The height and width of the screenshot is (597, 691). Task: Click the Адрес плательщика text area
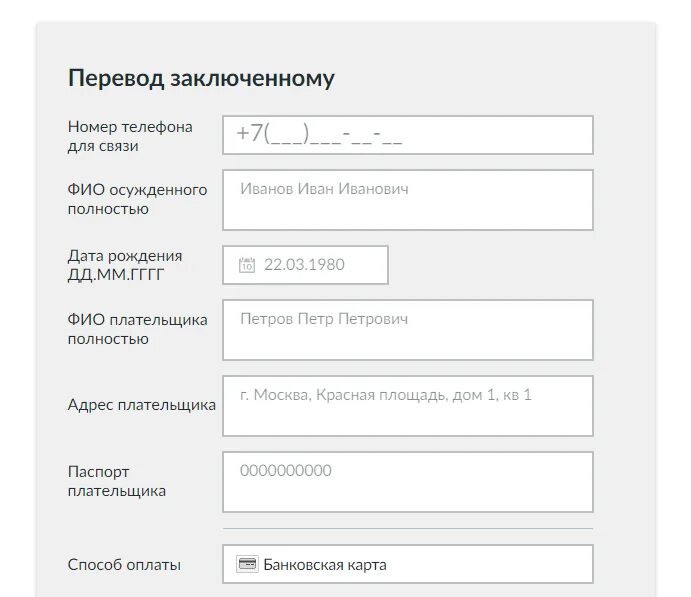(408, 406)
